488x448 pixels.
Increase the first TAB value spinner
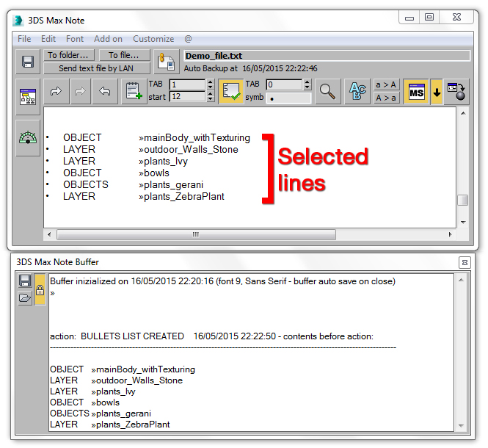coord(211,82)
